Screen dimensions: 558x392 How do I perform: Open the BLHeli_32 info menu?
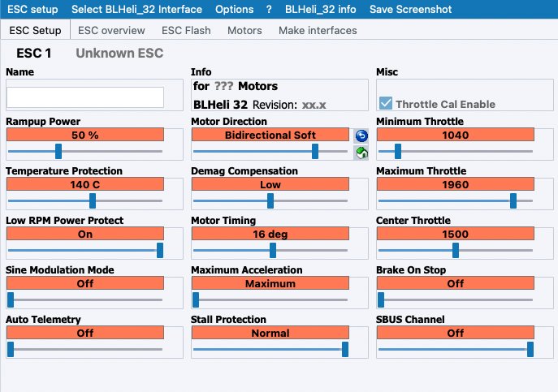point(320,9)
